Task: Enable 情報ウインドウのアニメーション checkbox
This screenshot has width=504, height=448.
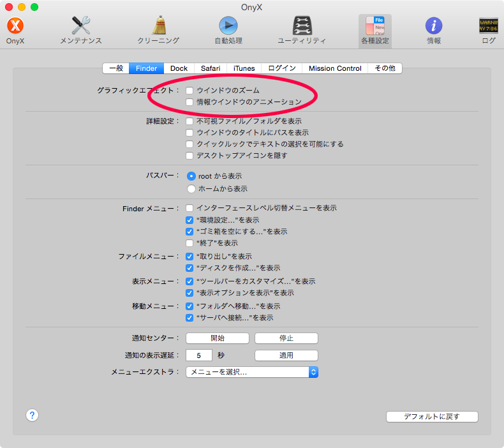Action: (x=189, y=102)
